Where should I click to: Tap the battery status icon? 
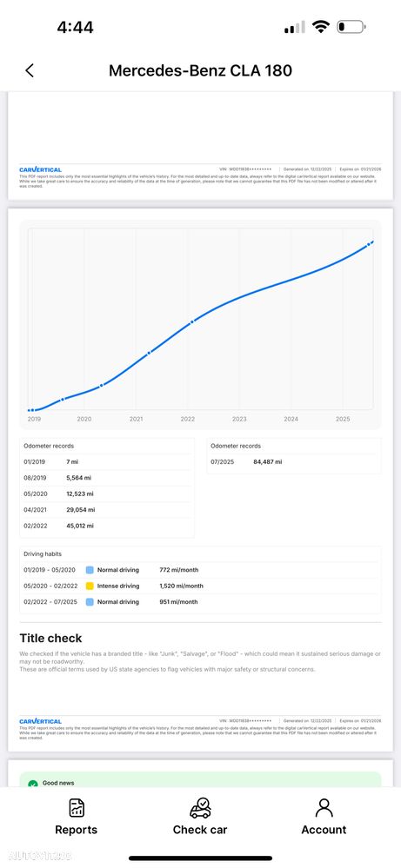[351, 27]
